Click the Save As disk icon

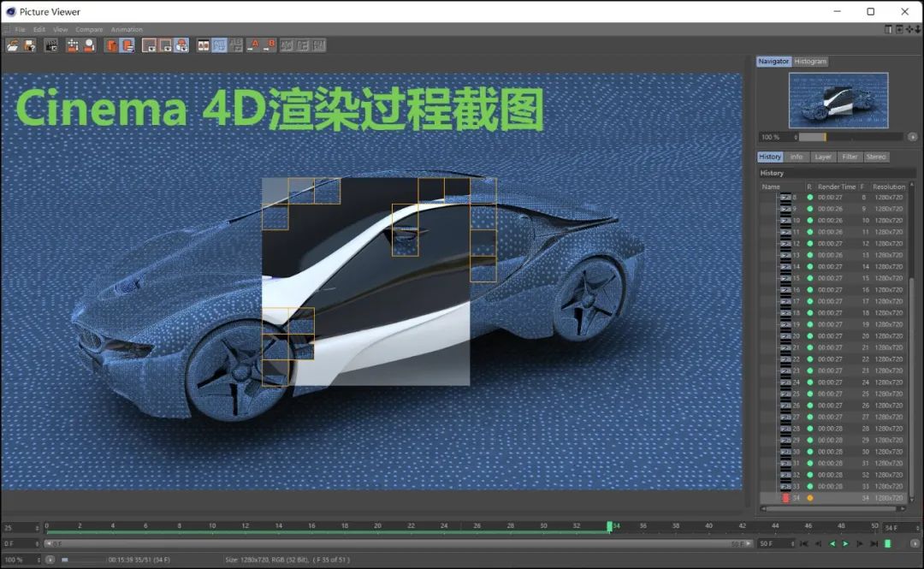[x=29, y=45]
